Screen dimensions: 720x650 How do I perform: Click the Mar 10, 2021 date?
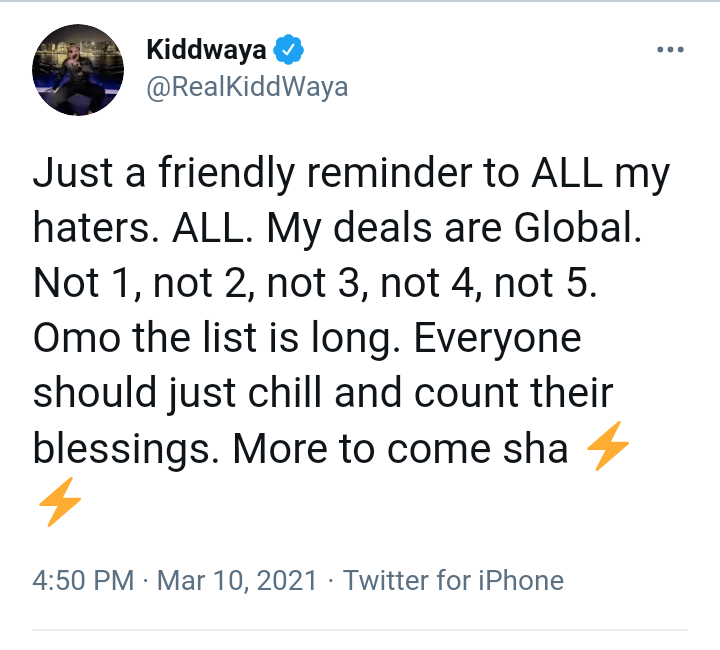point(237,580)
